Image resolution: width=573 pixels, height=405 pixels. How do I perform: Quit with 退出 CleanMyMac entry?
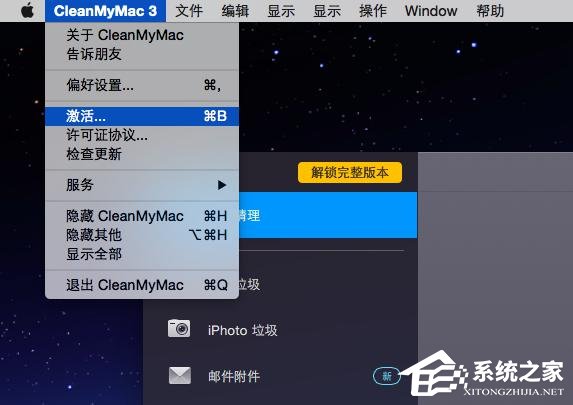pos(142,285)
